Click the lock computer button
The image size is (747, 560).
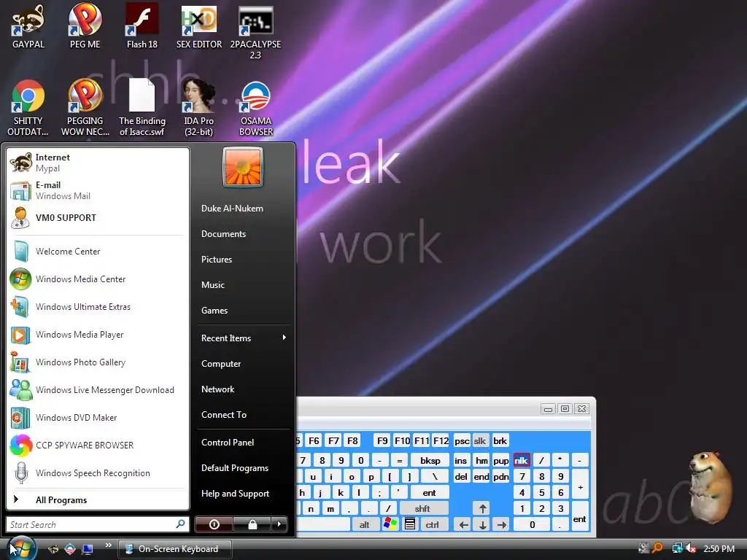[x=252, y=524]
